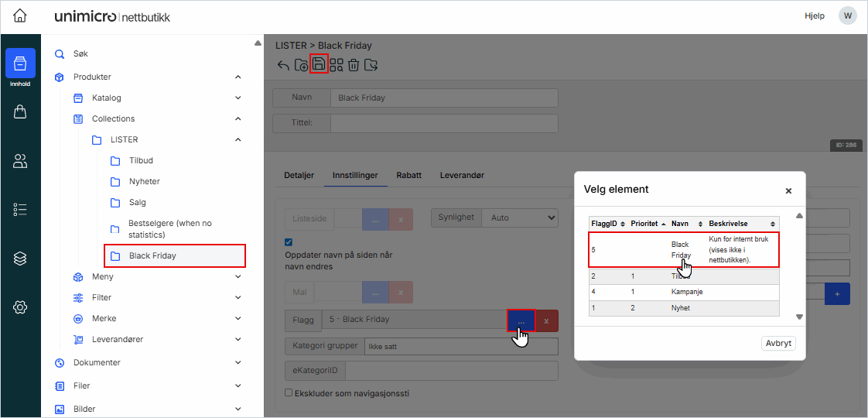Enable 'Ekskluder som navigasjonssti' checkbox
This screenshot has height=418, width=868.
[289, 393]
